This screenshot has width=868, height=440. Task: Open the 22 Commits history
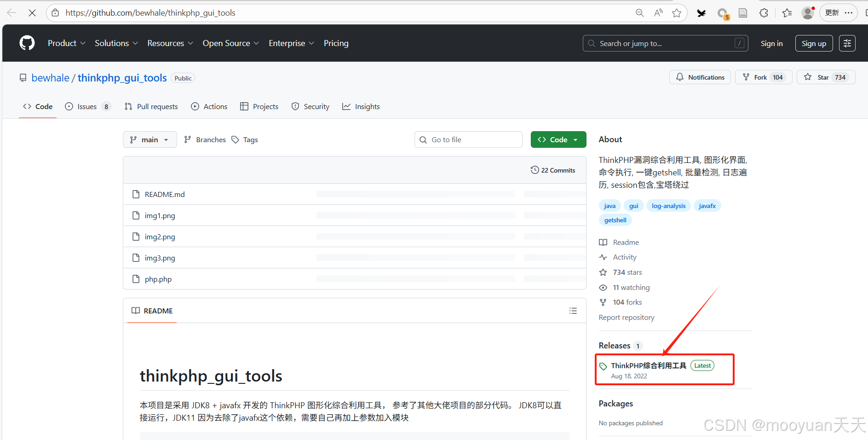553,170
